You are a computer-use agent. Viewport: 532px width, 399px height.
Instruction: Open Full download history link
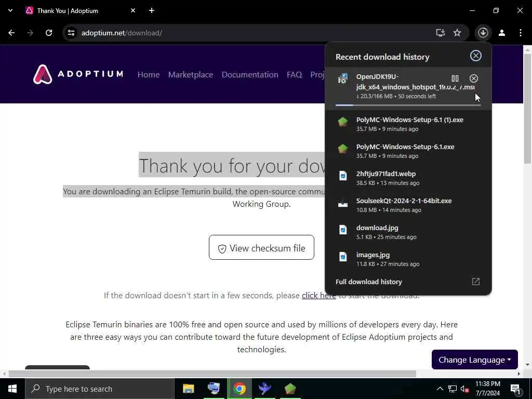[x=369, y=282]
